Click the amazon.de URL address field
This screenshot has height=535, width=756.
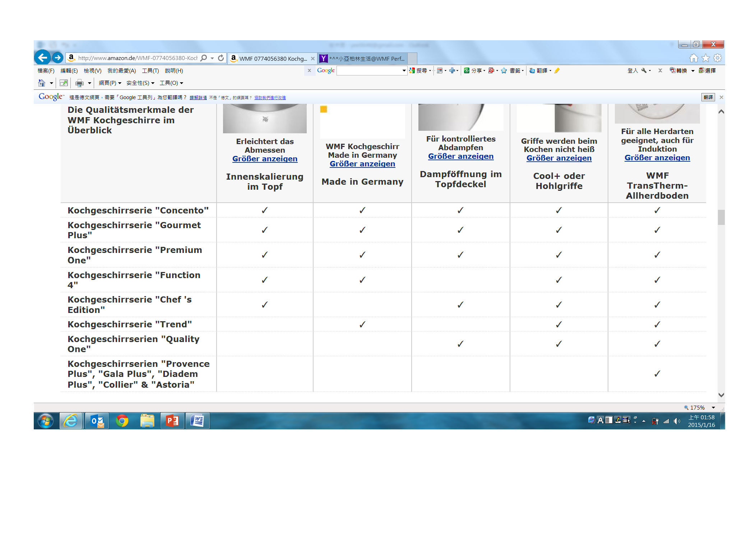click(x=138, y=58)
